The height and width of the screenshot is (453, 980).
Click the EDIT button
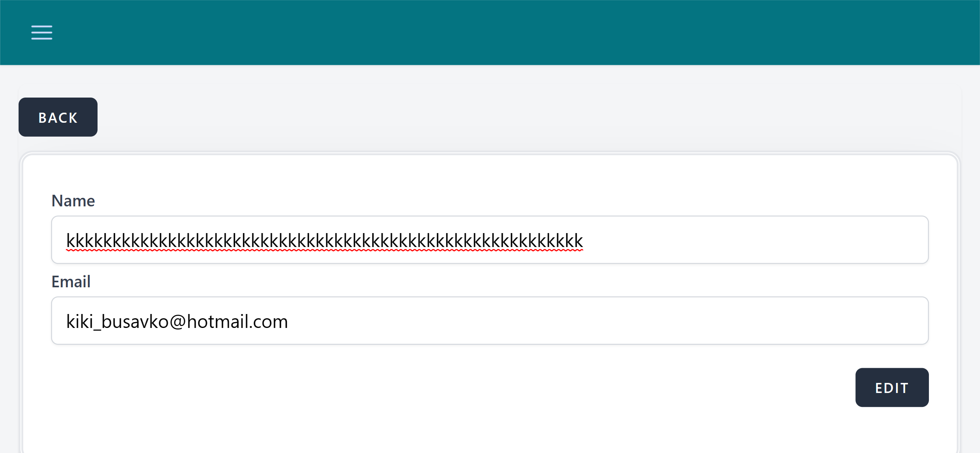891,388
